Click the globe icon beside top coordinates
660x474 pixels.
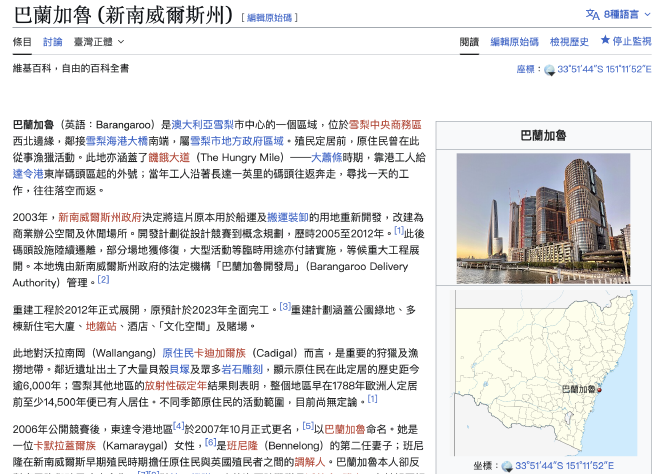click(549, 70)
